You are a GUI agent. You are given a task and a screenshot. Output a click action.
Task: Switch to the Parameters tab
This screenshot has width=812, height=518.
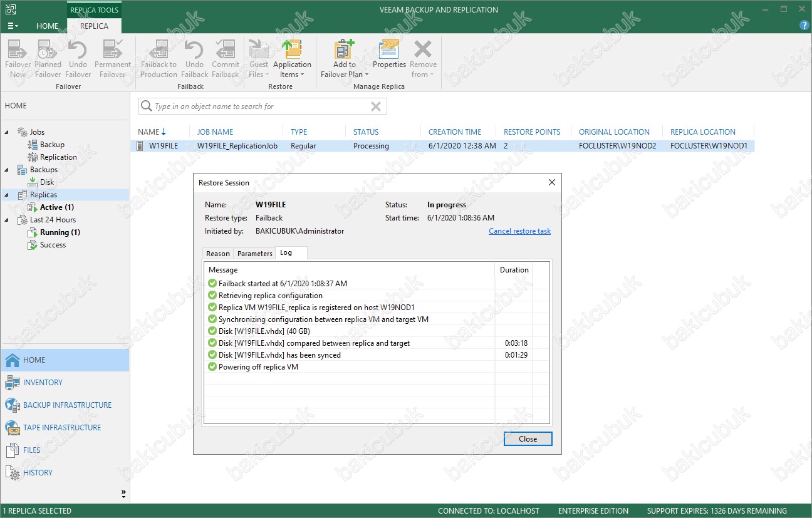tap(255, 254)
